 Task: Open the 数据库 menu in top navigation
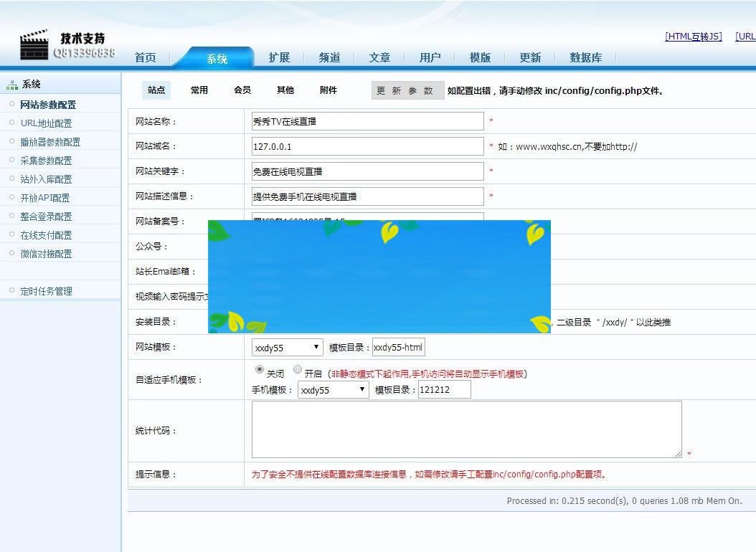[585, 58]
